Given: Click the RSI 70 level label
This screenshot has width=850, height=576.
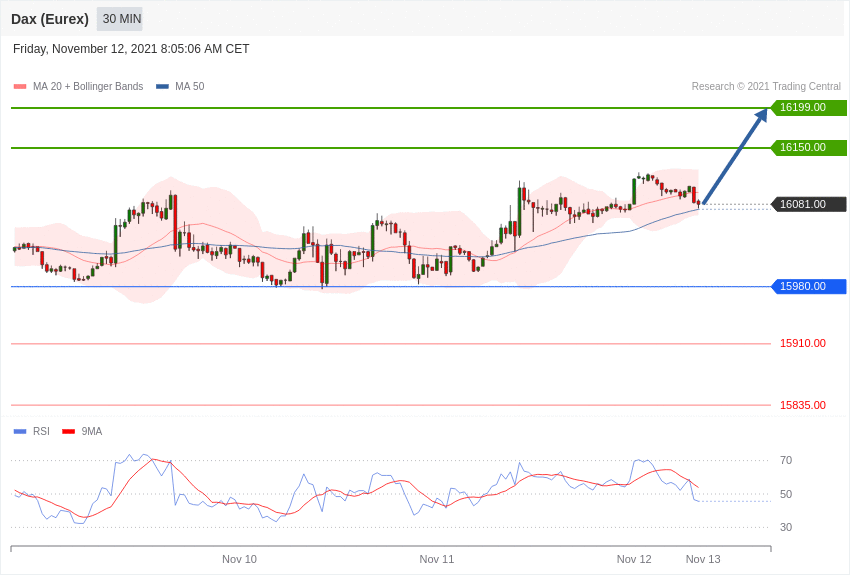Looking at the screenshot, I should point(785,460).
